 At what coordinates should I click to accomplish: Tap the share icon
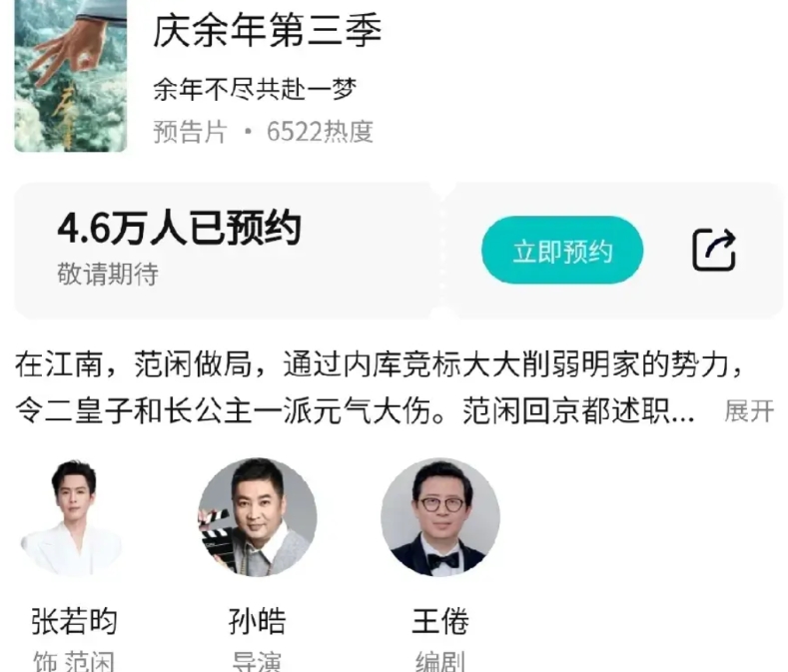click(x=714, y=250)
